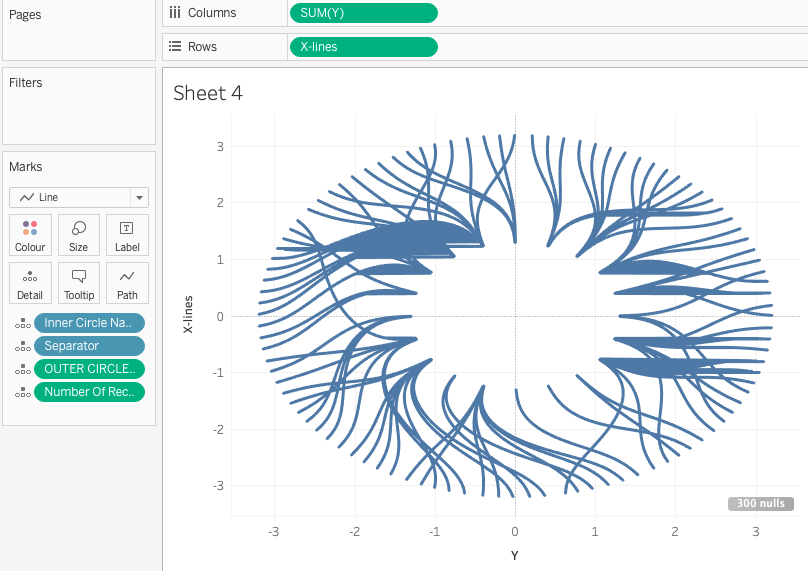808x571 pixels.
Task: Click detail icon beside Number Of Records pill
Action: tap(21, 392)
